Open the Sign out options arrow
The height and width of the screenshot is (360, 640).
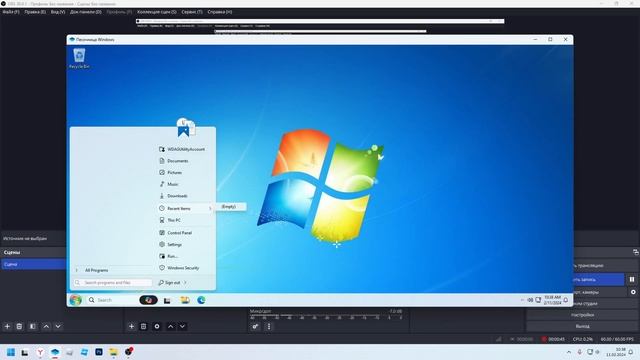click(185, 282)
